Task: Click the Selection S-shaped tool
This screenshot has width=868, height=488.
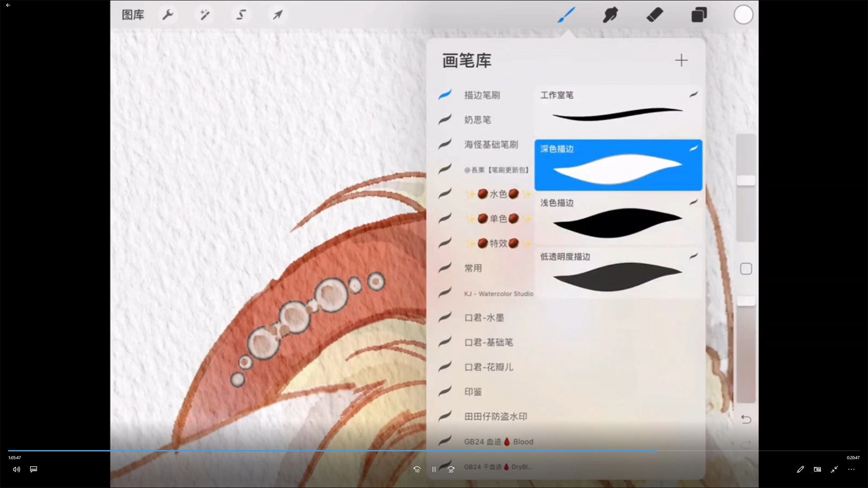Action: pos(241,15)
